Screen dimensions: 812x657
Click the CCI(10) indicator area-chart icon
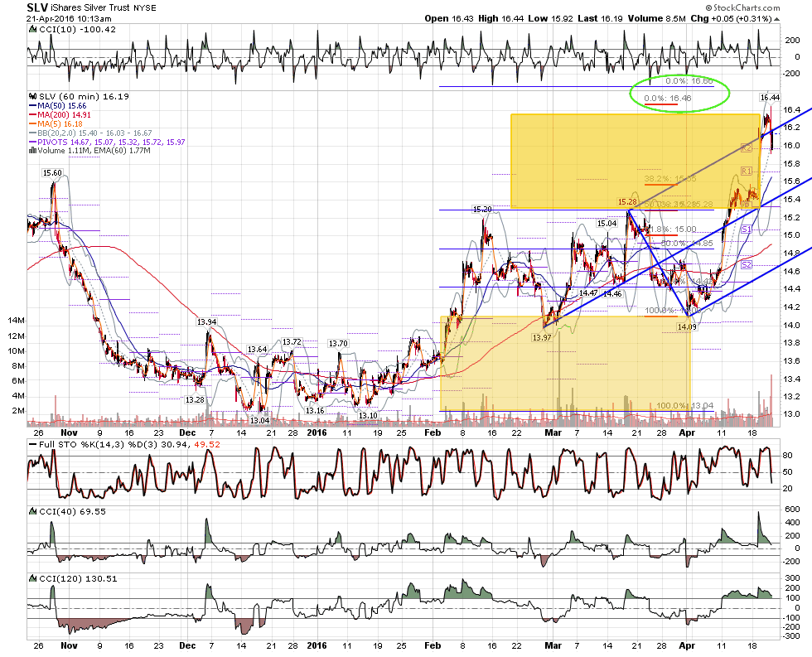31,30
